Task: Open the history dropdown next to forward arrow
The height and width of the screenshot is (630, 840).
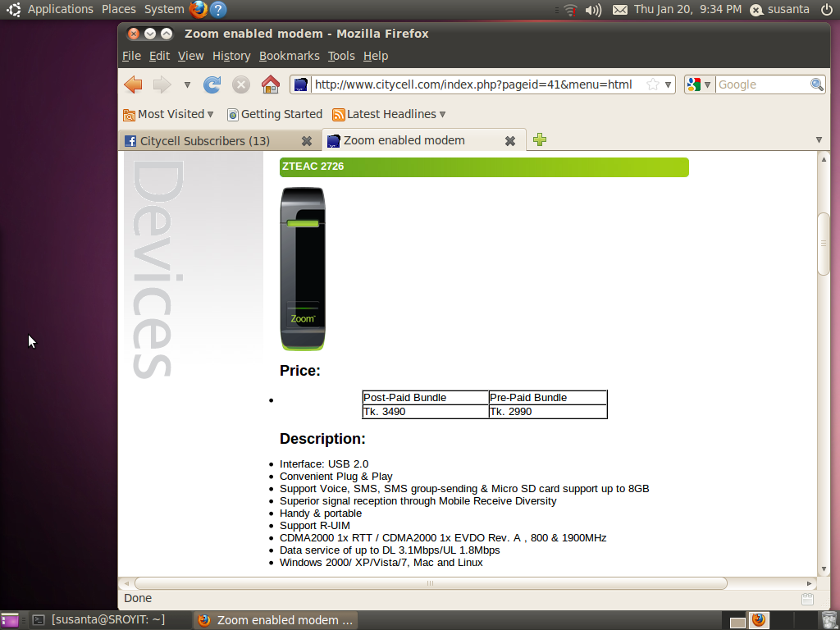Action: click(187, 84)
